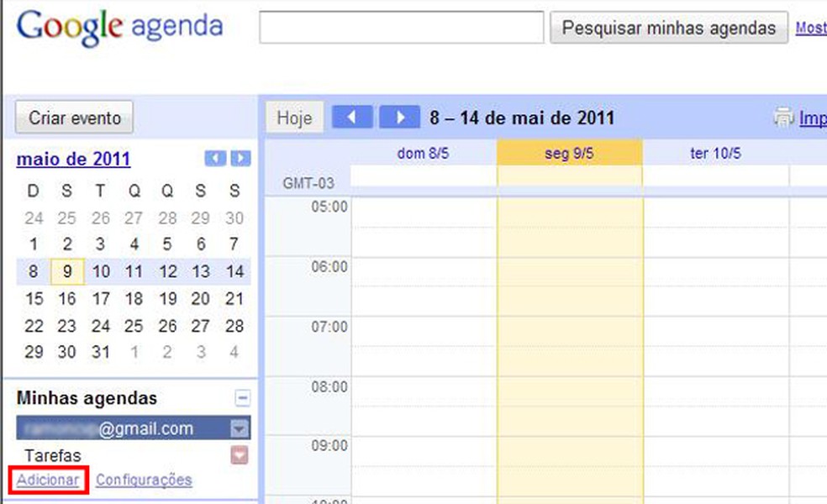This screenshot has height=504, width=827.
Task: Collapse the Minhas agendas section
Action: coord(242,397)
